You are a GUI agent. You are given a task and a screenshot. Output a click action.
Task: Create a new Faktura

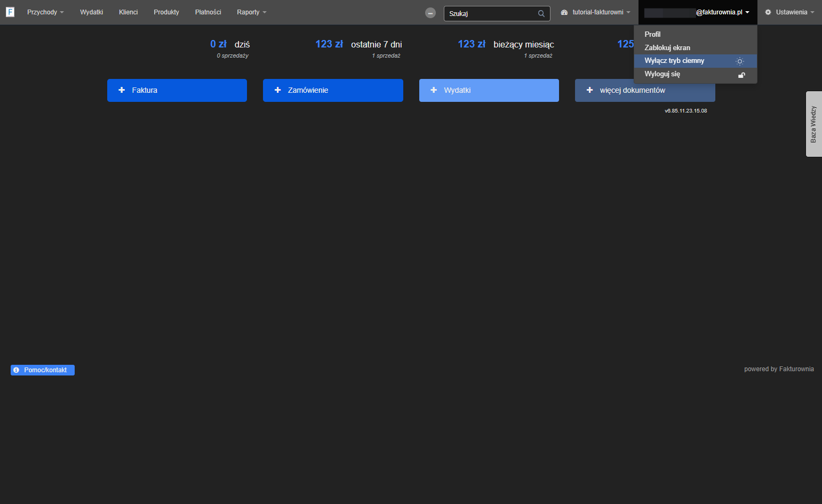point(177,90)
